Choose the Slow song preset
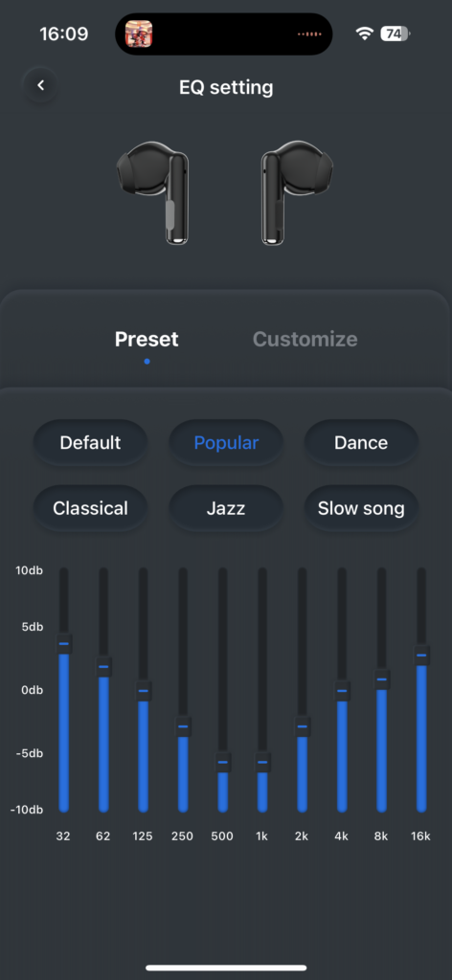Viewport: 452px width, 980px height. tap(361, 508)
